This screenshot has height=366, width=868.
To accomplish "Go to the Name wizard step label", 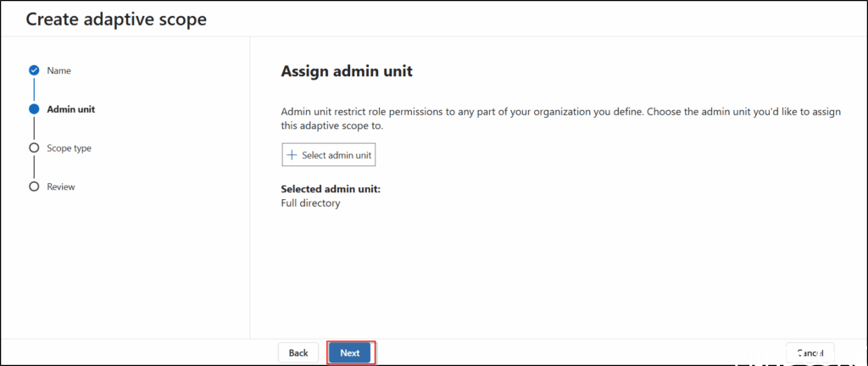I will [59, 70].
